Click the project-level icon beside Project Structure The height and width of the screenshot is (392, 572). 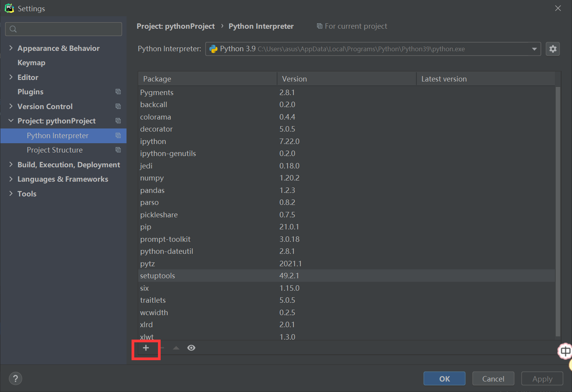pyautogui.click(x=118, y=150)
